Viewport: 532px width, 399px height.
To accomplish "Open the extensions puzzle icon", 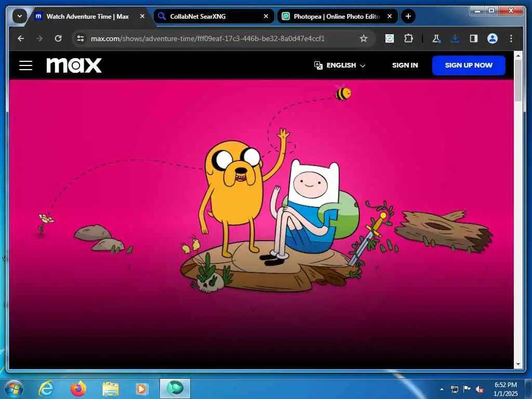I will click(408, 38).
